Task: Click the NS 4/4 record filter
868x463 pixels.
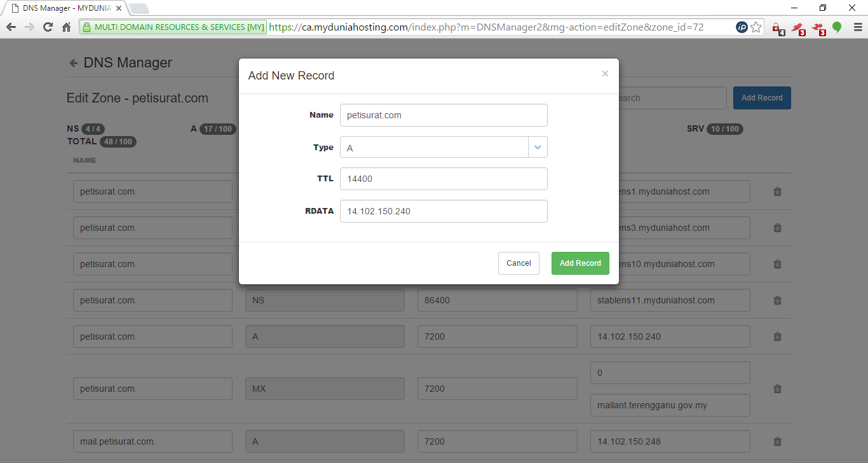Action: 85,129
